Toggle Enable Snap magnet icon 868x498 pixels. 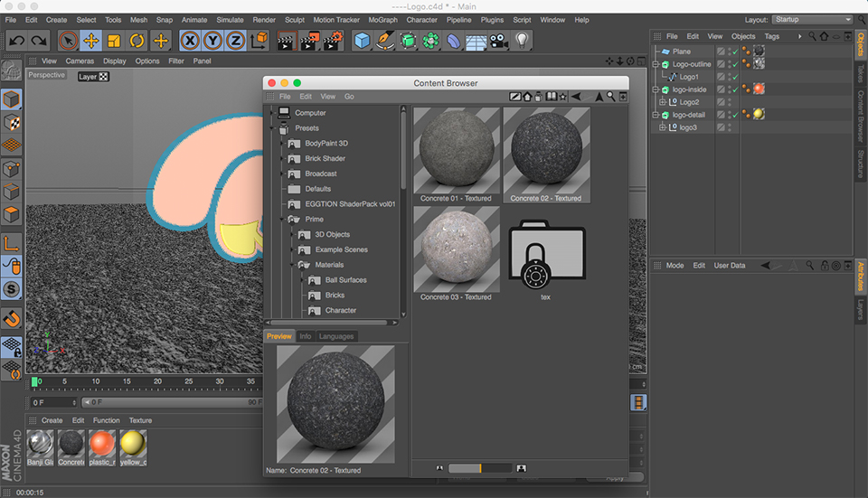point(11,319)
